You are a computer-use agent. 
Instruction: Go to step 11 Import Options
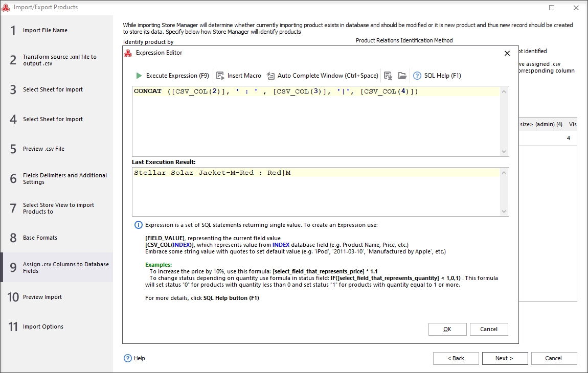point(56,327)
